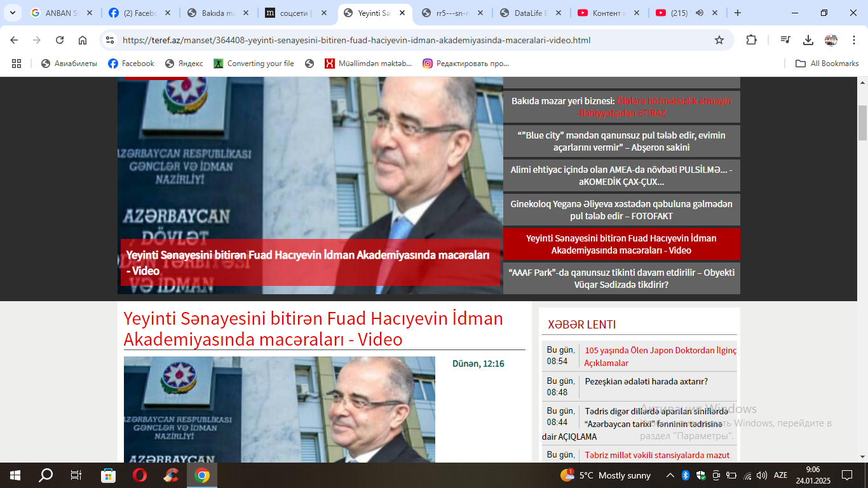This screenshot has height=488, width=868.
Task: Close the ANBAN tab
Action: (x=89, y=13)
